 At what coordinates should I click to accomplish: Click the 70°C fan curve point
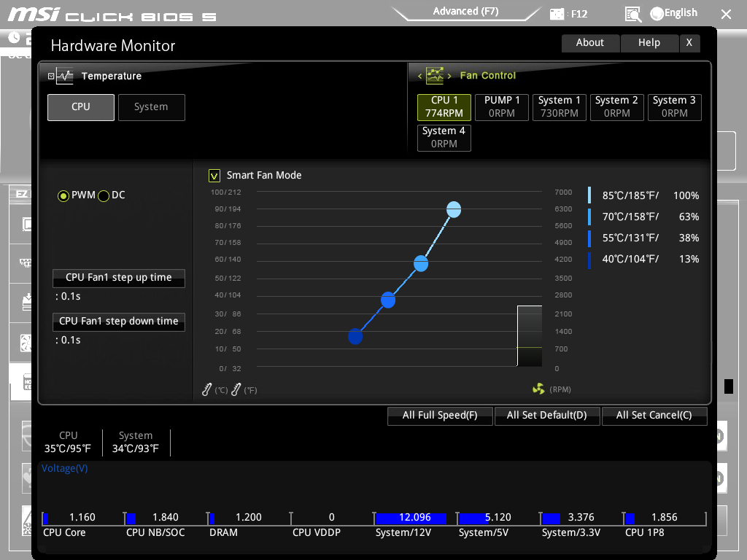(x=421, y=262)
